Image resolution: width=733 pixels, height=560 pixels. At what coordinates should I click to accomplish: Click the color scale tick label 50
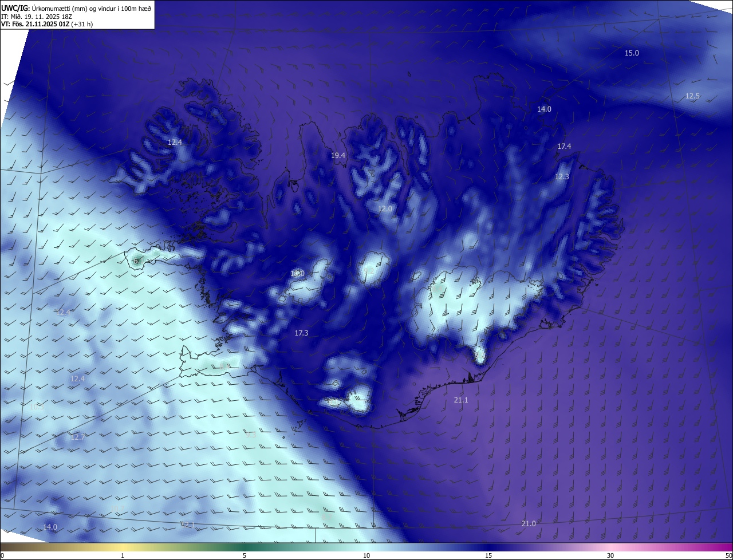[x=728, y=555]
